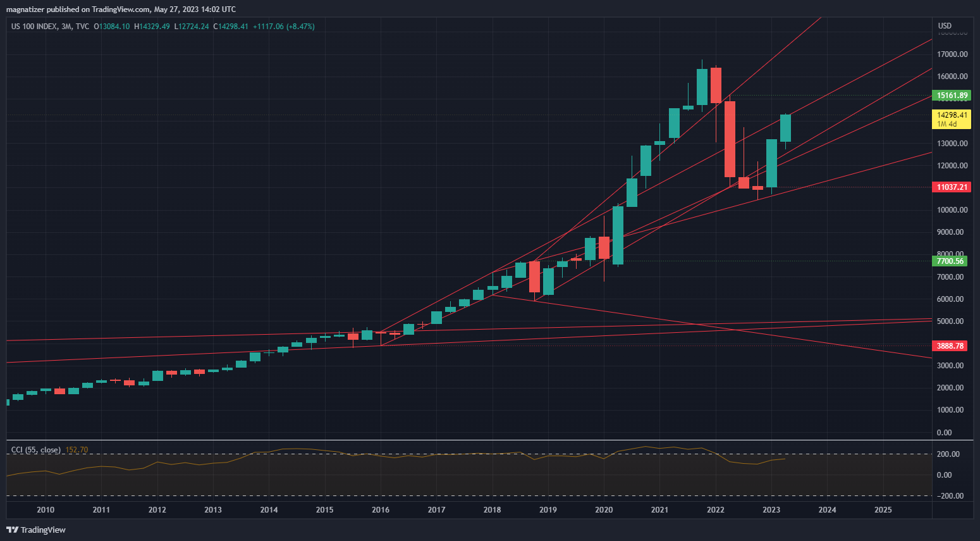Click the 2000.00 price scale label
Image resolution: width=980 pixels, height=541 pixels.
[950, 388]
